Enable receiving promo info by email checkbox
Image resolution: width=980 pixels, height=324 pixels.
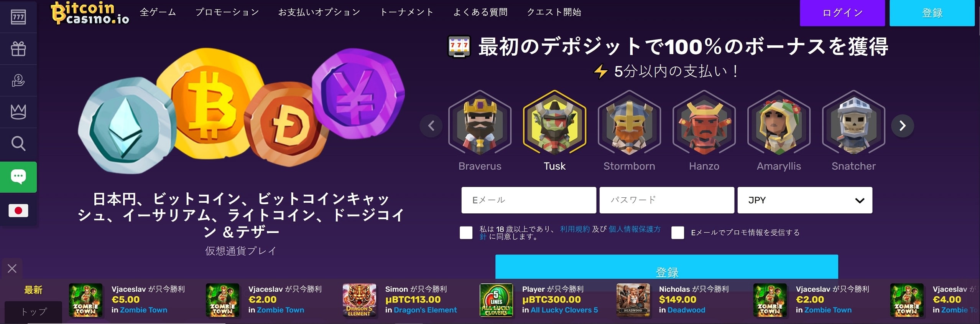click(x=677, y=233)
